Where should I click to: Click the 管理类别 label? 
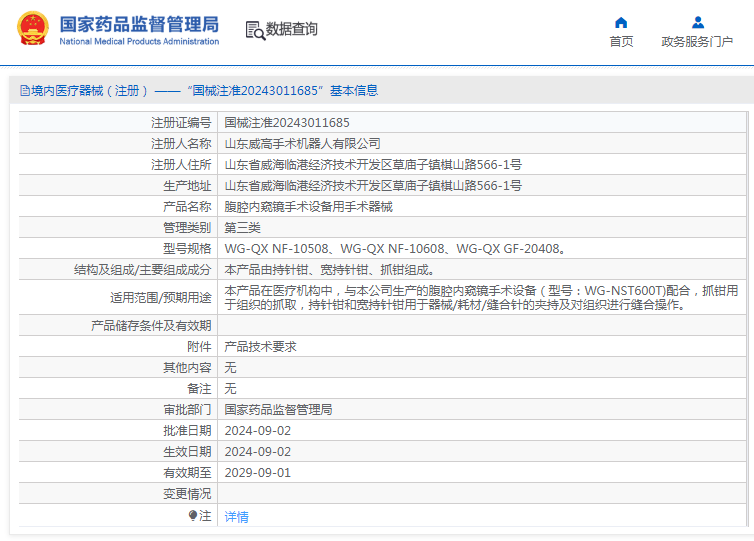[187, 227]
